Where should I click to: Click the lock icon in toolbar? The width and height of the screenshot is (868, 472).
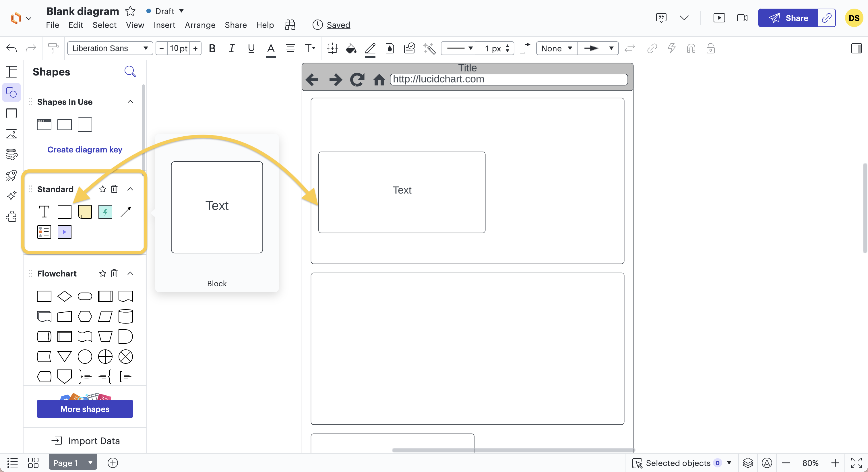[711, 49]
